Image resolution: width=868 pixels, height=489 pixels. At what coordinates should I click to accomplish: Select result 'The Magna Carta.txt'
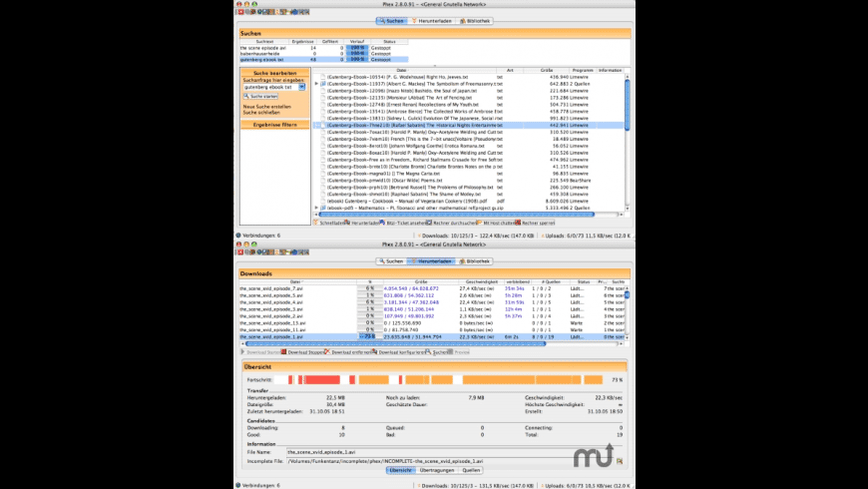[x=470, y=174]
